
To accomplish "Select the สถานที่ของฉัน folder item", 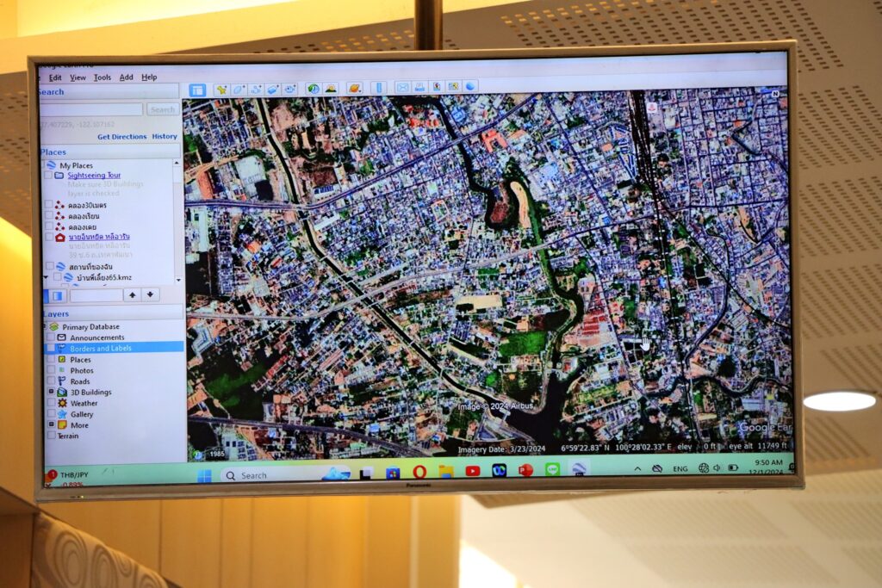I will click(90, 267).
